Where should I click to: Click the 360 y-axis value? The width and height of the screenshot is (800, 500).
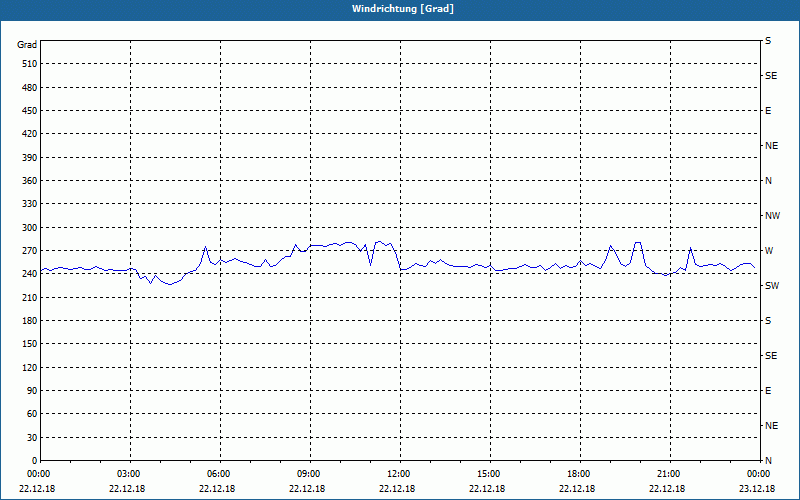click(x=30, y=181)
